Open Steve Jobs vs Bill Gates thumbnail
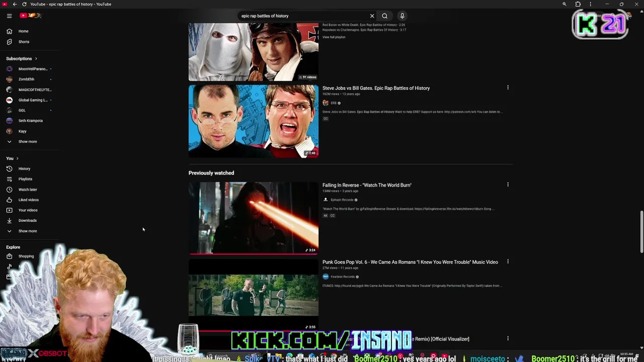This screenshot has height=362, width=644. pos(254,121)
